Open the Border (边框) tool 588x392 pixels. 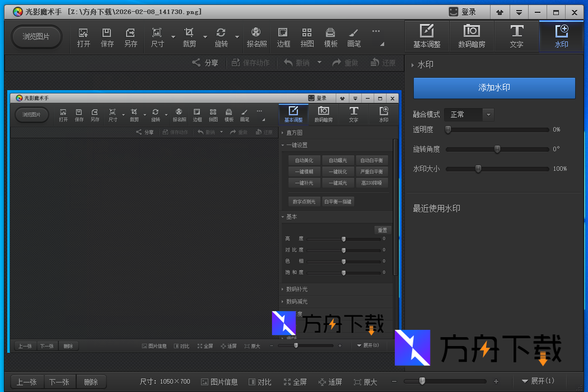tap(283, 37)
